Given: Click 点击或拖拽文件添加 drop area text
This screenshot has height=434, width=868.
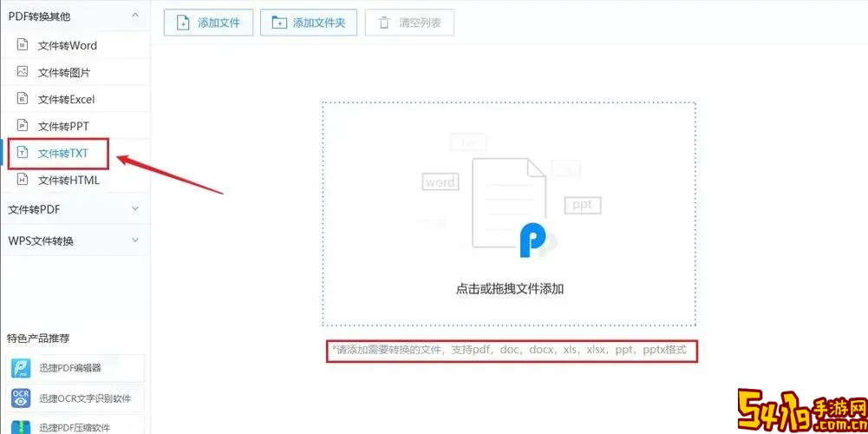Looking at the screenshot, I should point(509,289).
